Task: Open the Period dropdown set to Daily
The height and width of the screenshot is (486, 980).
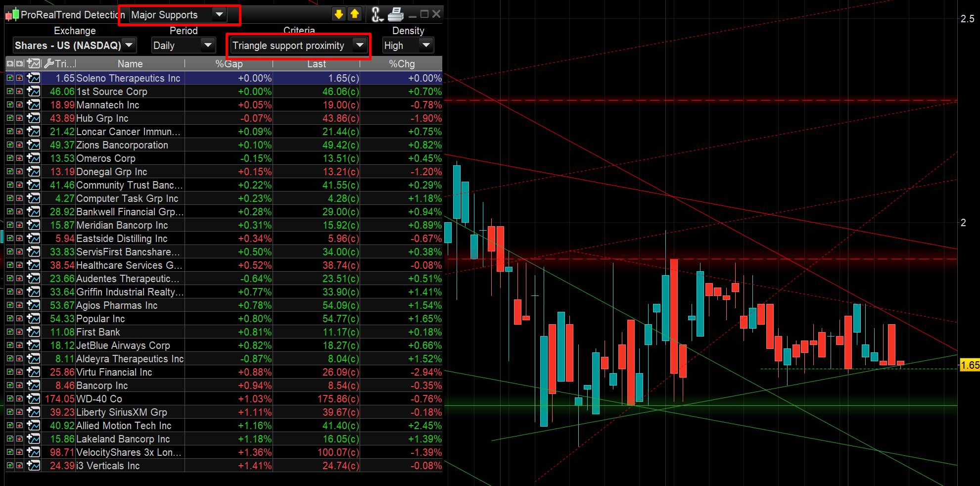Action: [184, 46]
